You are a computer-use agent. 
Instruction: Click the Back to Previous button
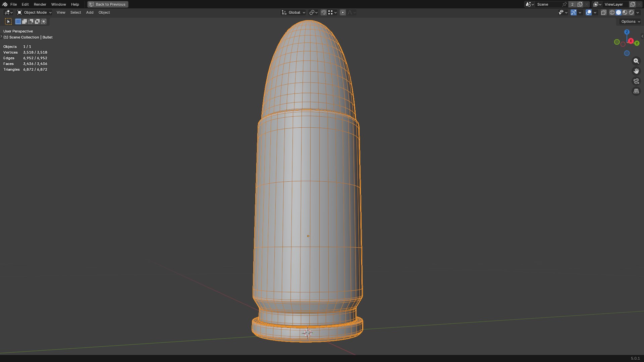pos(108,4)
